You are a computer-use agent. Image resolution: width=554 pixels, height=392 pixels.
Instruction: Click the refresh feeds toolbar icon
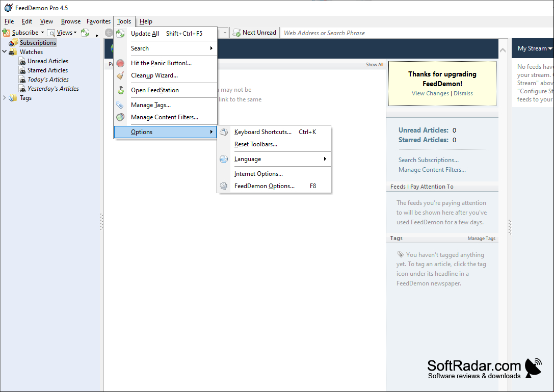coord(85,33)
